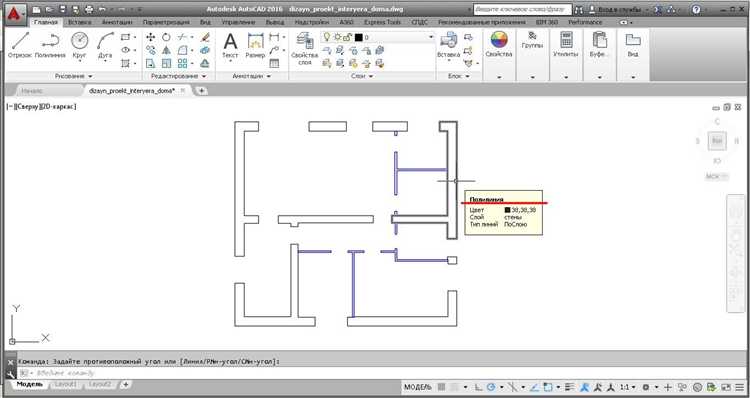The width and height of the screenshot is (750, 398).
Task: Click the black layer color swatch
Action: [x=358, y=37]
